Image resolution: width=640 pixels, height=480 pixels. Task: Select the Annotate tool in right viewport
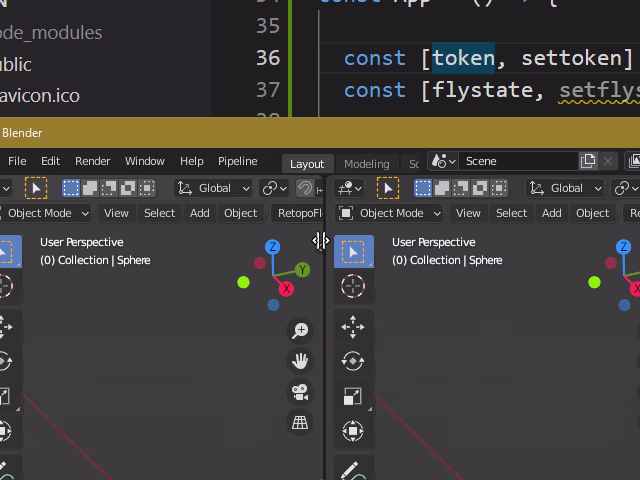pos(353,469)
